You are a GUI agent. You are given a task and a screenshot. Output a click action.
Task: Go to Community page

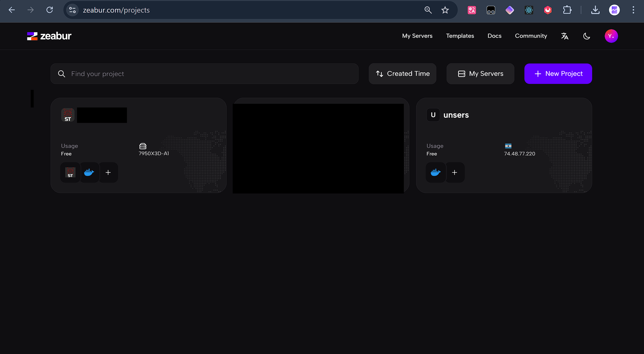(x=531, y=36)
